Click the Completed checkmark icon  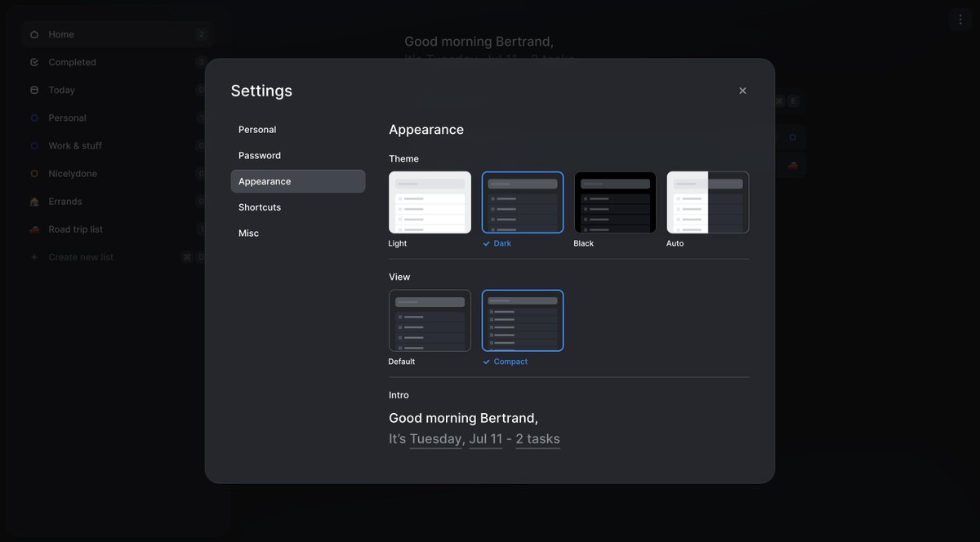click(34, 62)
